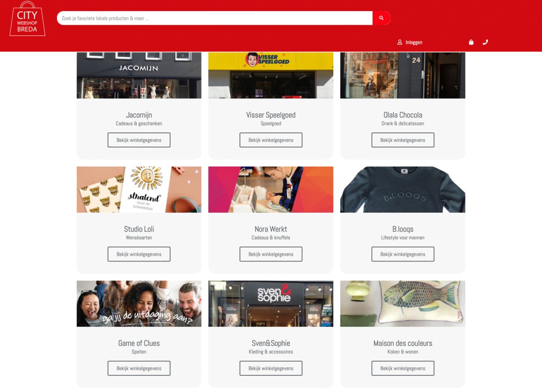This screenshot has width=542, height=392.
Task: Click the red search magnifier button
Action: (381, 18)
